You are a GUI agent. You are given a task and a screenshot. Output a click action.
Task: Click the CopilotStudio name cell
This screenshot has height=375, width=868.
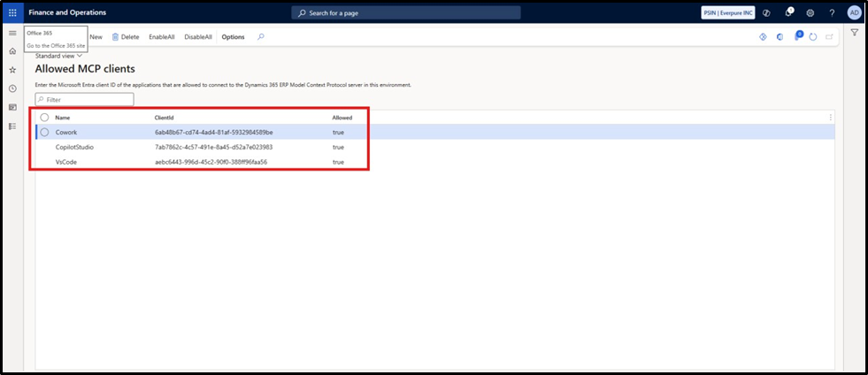(74, 147)
